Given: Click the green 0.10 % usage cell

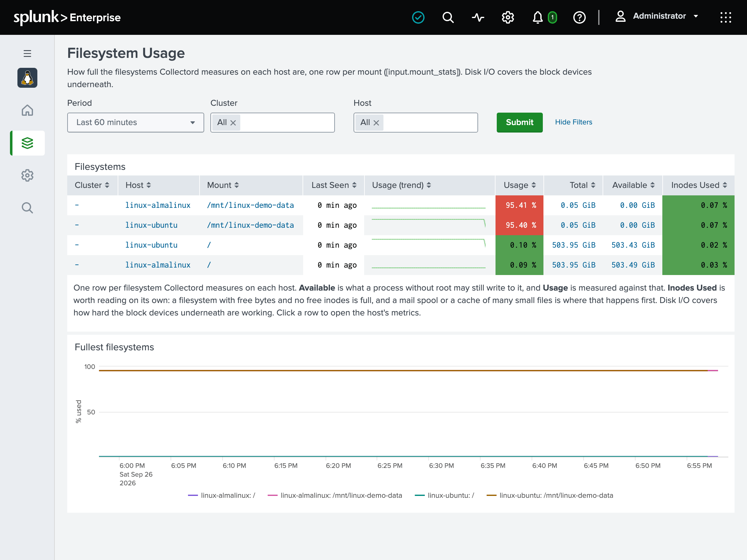Looking at the screenshot, I should [x=519, y=245].
